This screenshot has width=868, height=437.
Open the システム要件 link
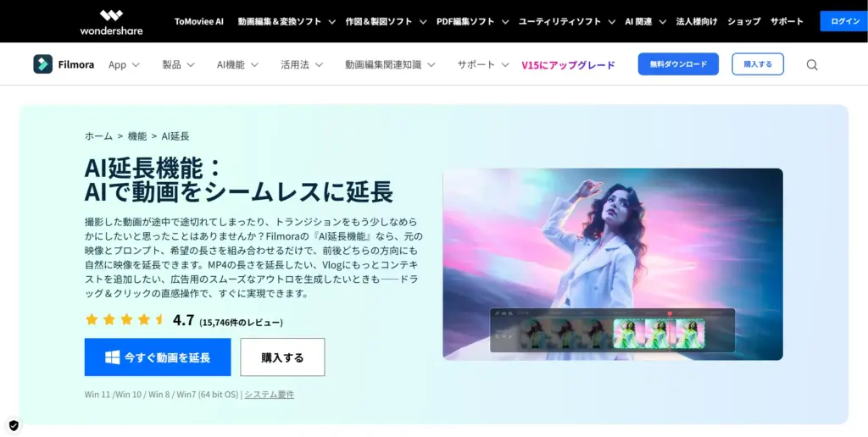(x=270, y=395)
